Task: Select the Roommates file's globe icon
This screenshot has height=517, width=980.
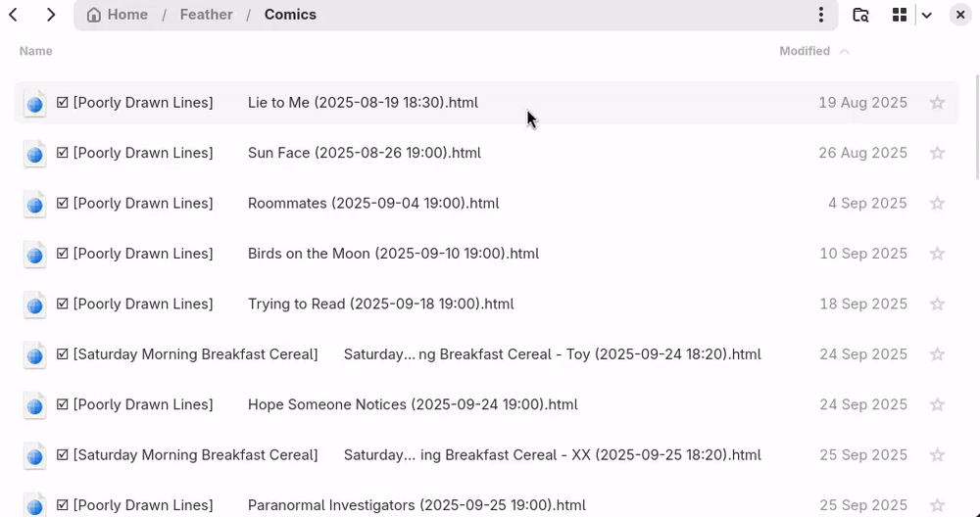Action: (x=34, y=204)
